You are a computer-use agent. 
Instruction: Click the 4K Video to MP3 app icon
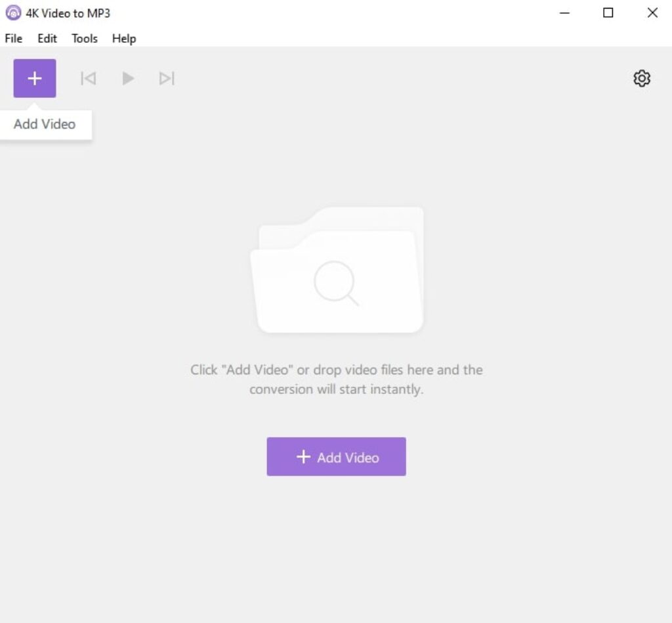13,13
